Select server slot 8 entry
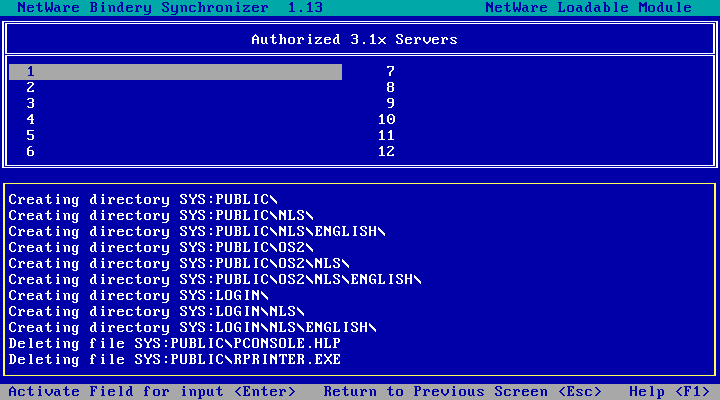 click(390, 87)
